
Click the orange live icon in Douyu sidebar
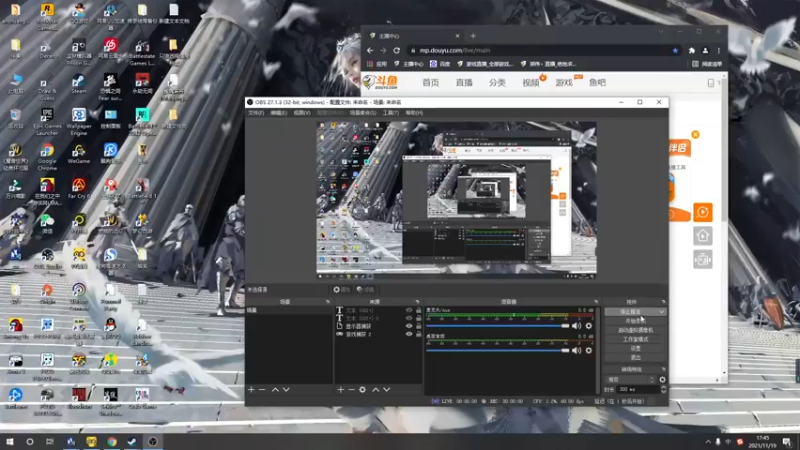pyautogui.click(x=703, y=212)
